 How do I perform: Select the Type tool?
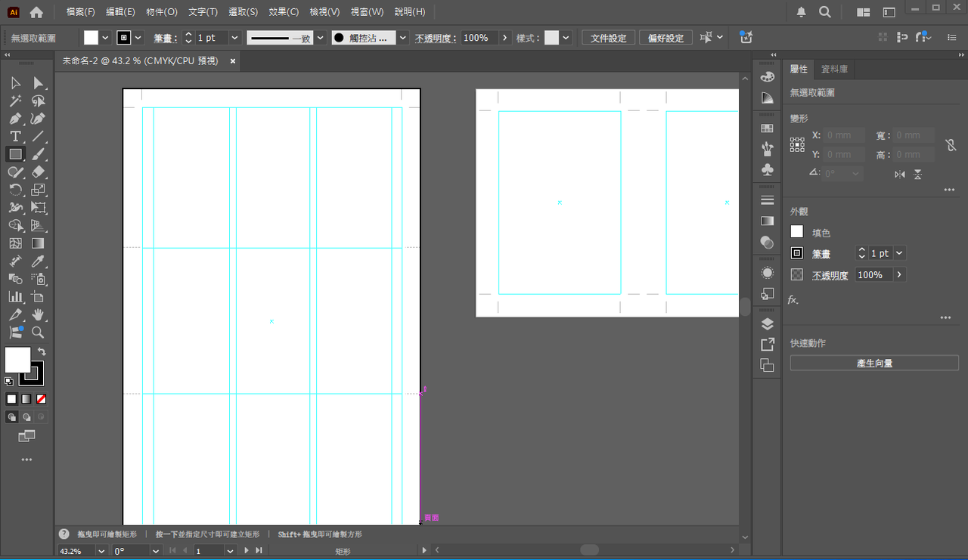pyautogui.click(x=15, y=137)
